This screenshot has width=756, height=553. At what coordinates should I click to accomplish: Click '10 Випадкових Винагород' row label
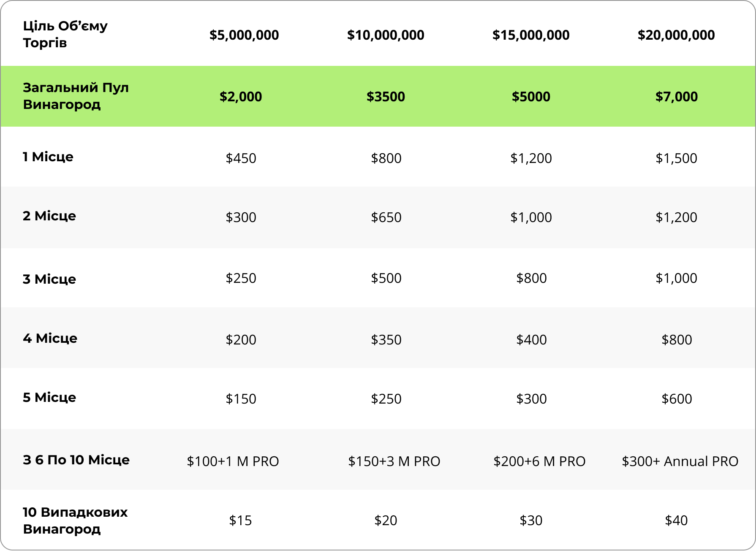click(75, 520)
